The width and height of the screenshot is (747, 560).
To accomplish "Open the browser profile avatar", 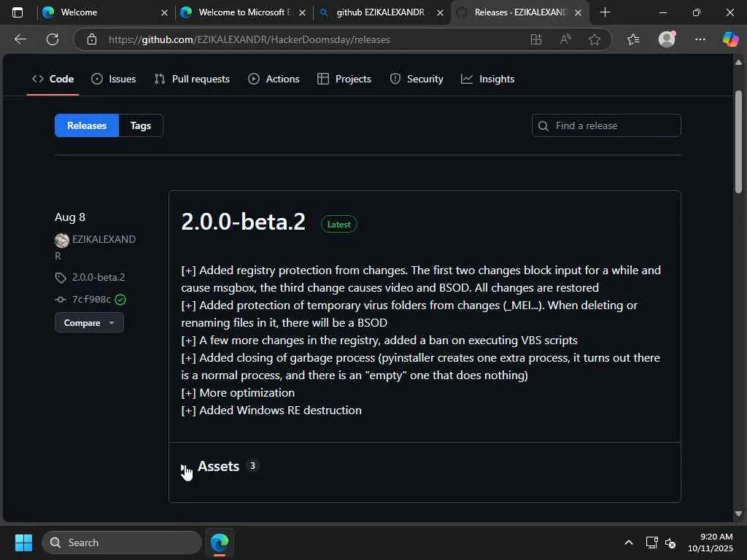I will [x=667, y=39].
